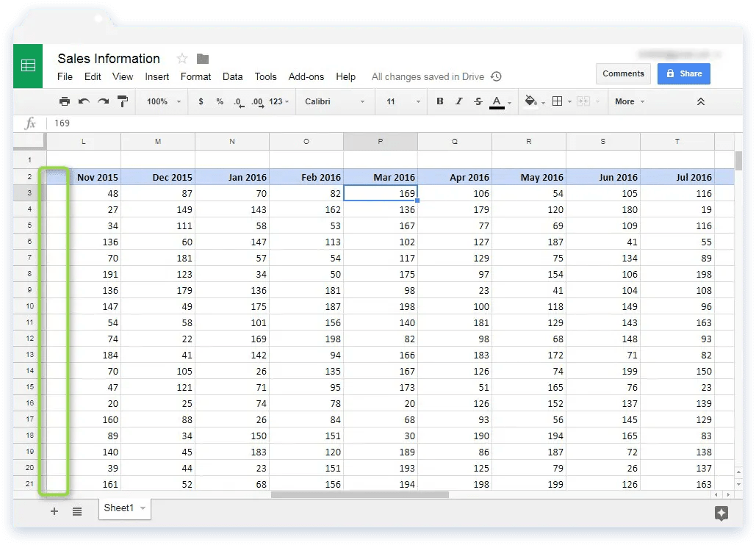
Task: Redo the last action
Action: pyautogui.click(x=103, y=101)
